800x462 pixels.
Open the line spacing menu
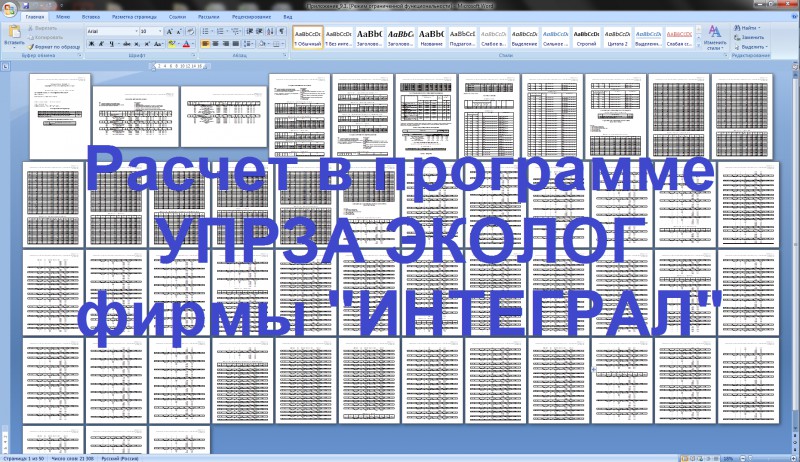tap(248, 44)
